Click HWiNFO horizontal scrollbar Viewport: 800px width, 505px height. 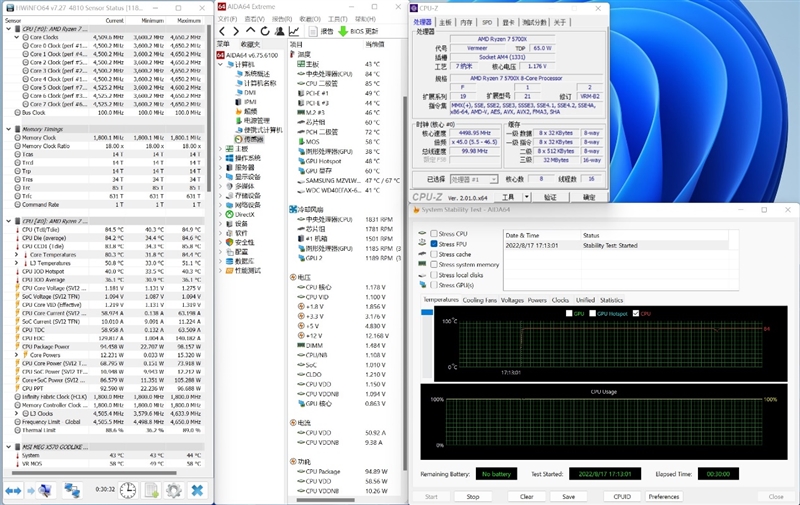tap(94, 473)
